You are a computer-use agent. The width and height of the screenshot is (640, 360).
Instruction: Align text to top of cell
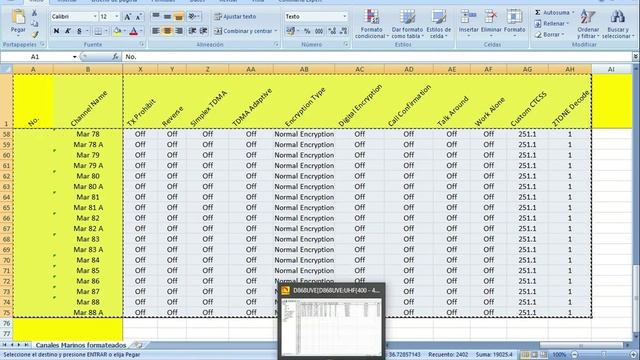(156, 16)
